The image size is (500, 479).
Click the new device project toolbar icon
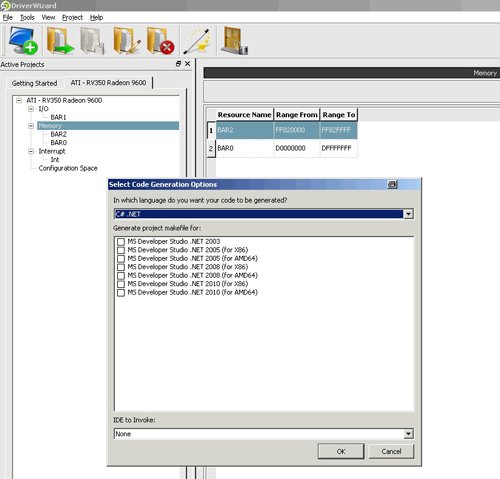(x=23, y=40)
